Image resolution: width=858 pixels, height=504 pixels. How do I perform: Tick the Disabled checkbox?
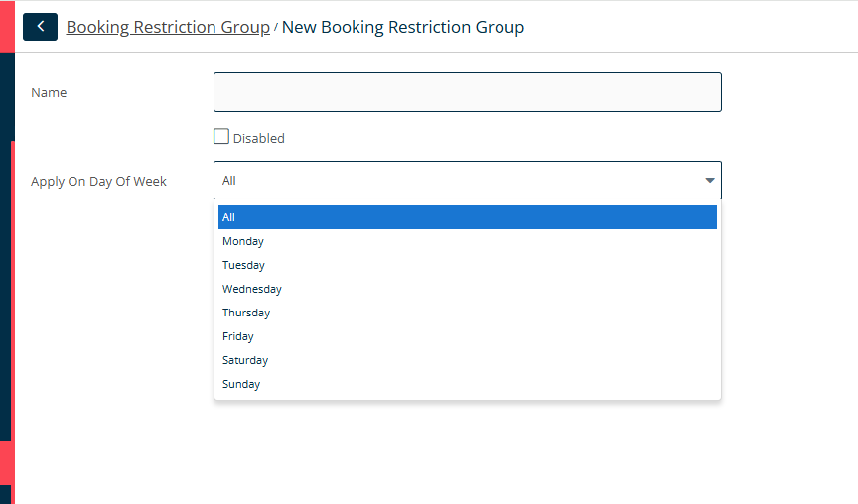(221, 137)
